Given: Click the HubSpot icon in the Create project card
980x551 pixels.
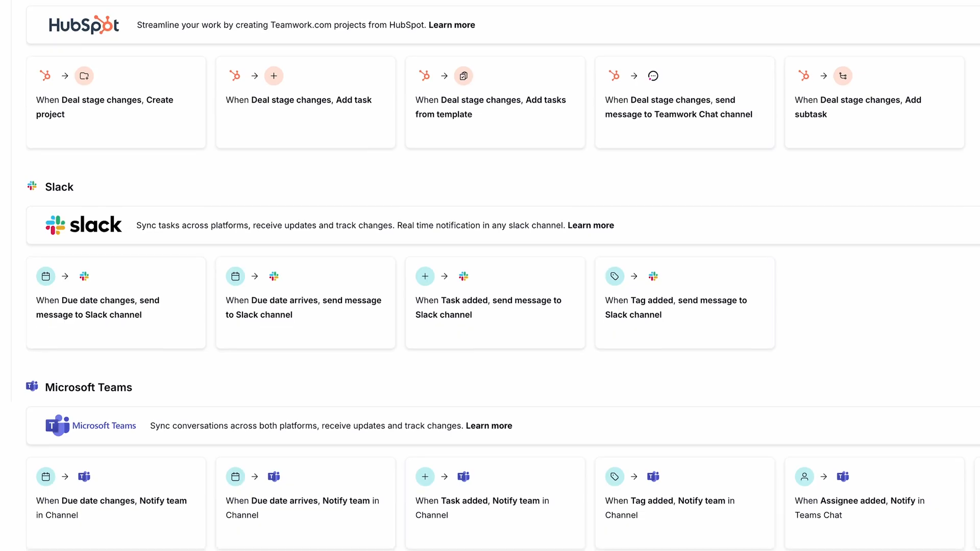Looking at the screenshot, I should click(45, 76).
